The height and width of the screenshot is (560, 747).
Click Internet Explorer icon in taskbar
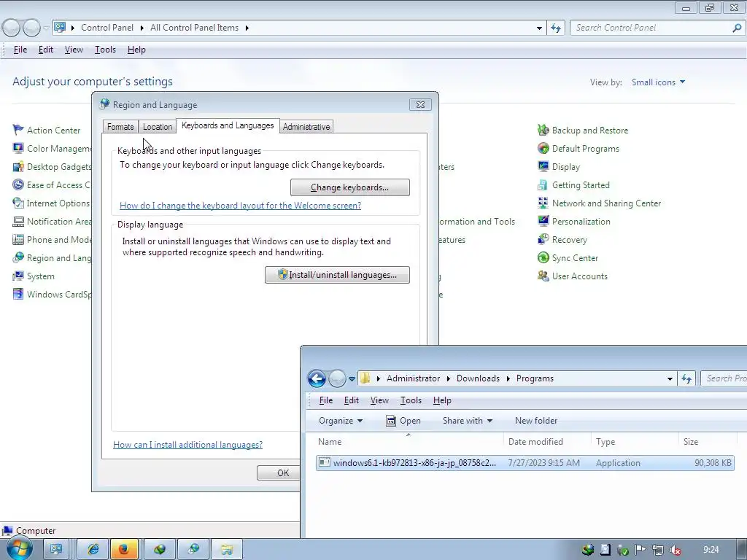tap(93, 550)
